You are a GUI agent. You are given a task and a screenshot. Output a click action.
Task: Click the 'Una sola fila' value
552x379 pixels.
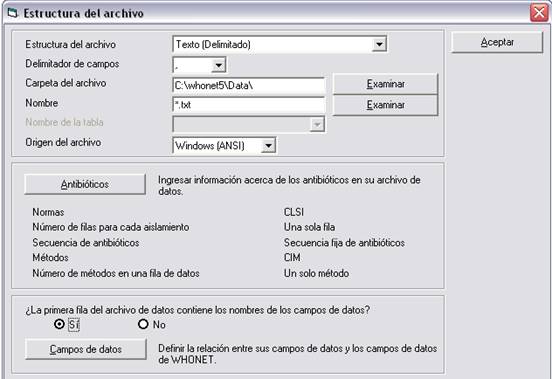coord(309,227)
